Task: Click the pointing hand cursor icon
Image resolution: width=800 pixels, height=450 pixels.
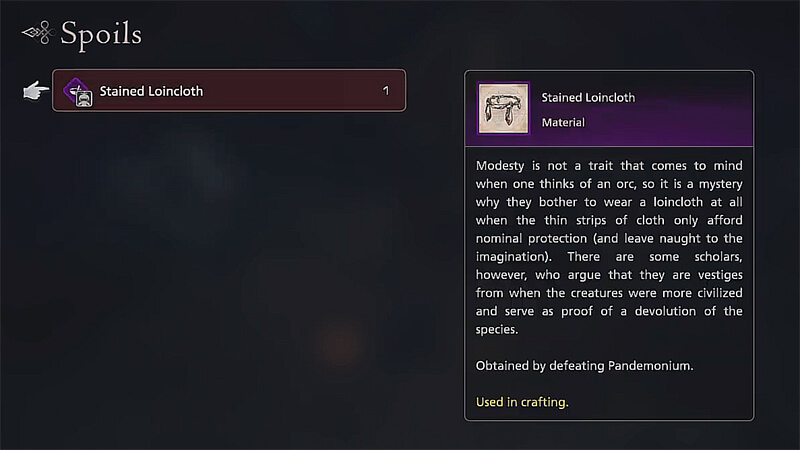Action: (36, 91)
